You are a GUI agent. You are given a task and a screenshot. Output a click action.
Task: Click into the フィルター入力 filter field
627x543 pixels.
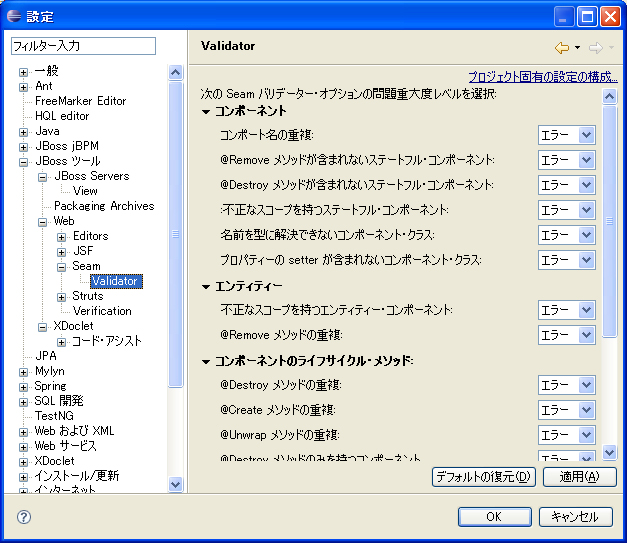click(83, 46)
